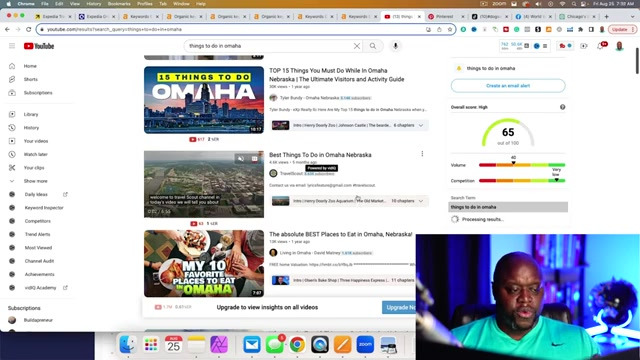Viewport: 640px width, 360px height.
Task: Open vidIQ Academy link
Action: pos(40,288)
